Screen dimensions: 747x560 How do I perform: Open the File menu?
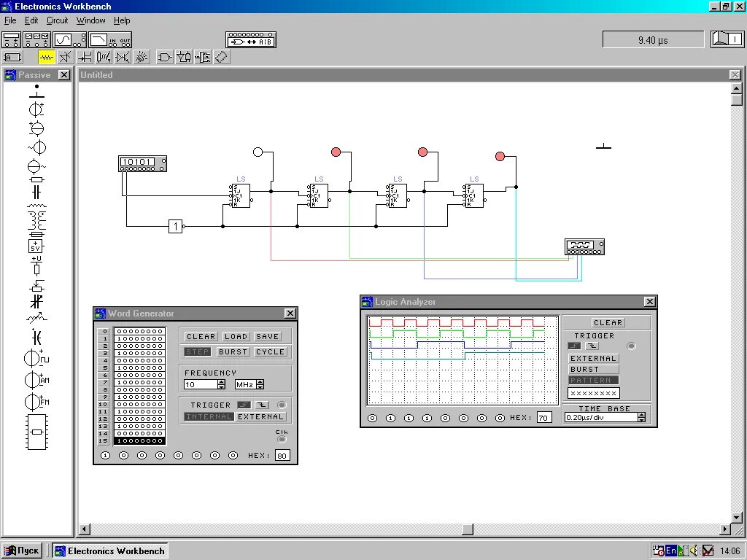10,20
